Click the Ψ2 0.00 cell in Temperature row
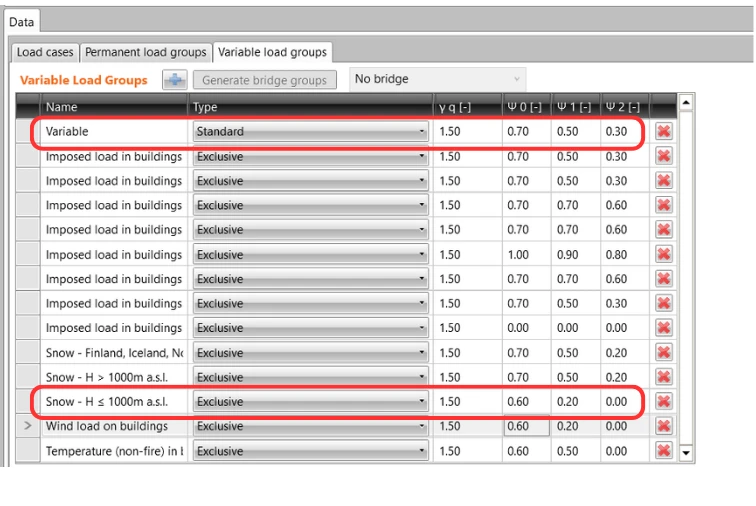Viewport: 756px width, 506px height. 625,451
